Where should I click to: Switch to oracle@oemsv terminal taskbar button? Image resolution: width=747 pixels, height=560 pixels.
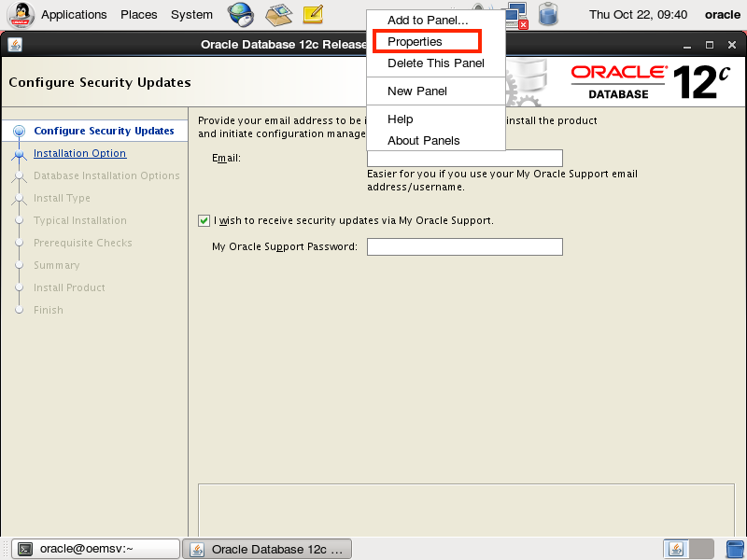pyautogui.click(x=96, y=549)
